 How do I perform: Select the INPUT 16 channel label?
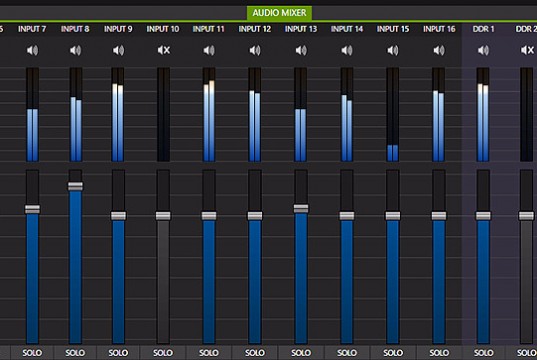(x=439, y=29)
